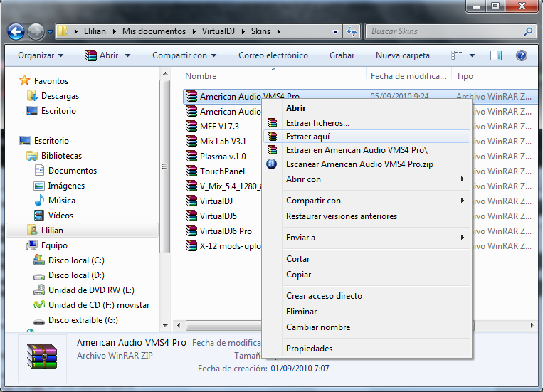
Task: Expand Abrir con submenu
Action: pos(367,179)
